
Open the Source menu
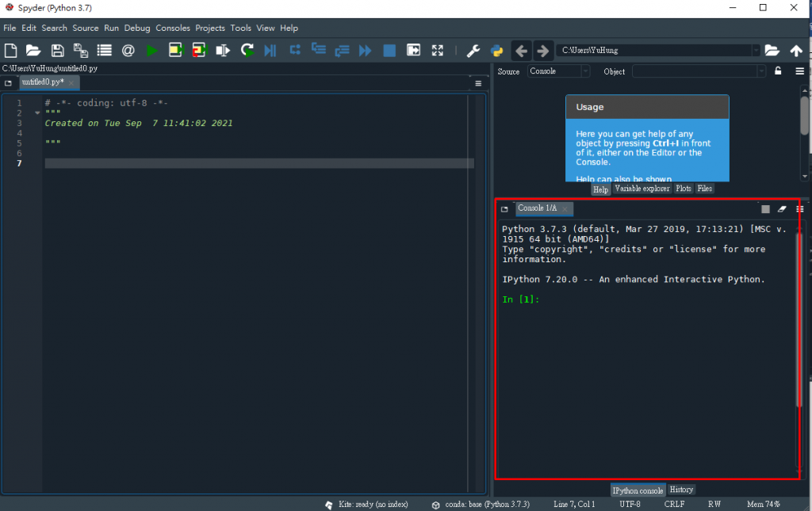[x=86, y=28]
